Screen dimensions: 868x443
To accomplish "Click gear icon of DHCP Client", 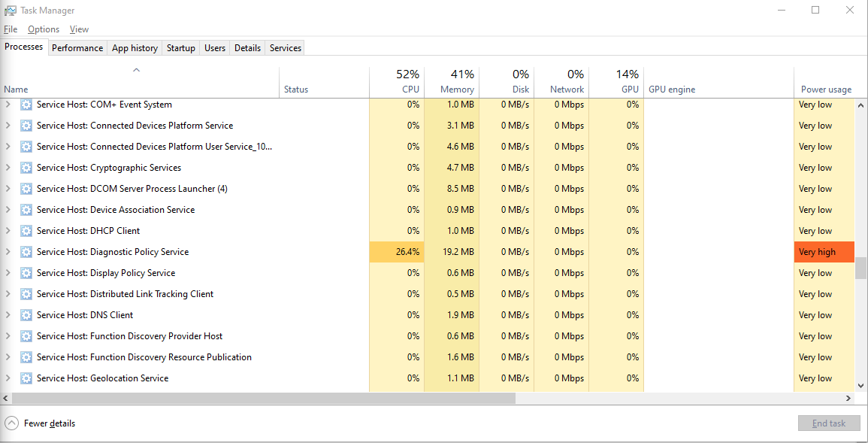I will 26,231.
